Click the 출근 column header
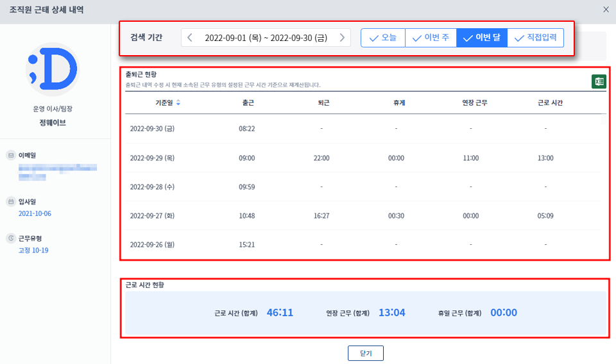The width and height of the screenshot is (616, 364). (248, 103)
